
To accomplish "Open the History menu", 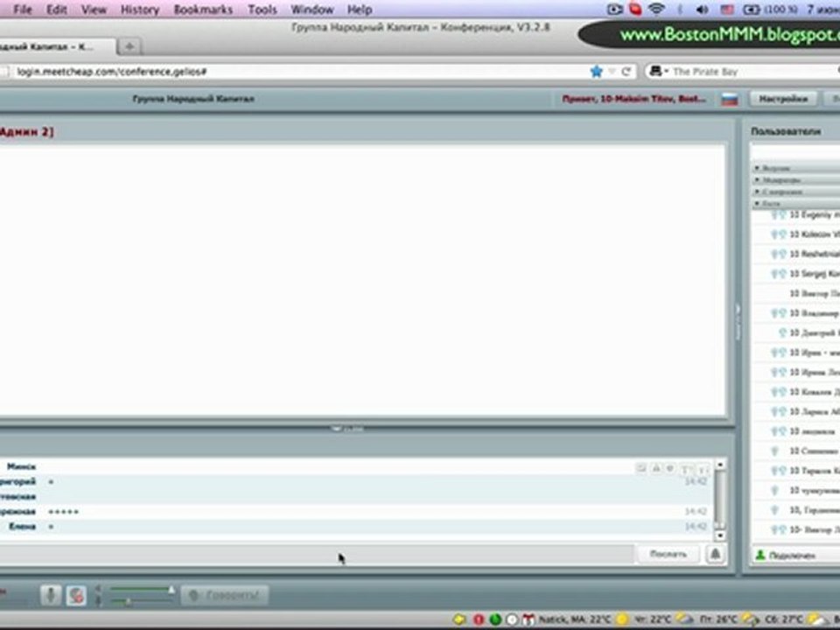I will (x=139, y=9).
